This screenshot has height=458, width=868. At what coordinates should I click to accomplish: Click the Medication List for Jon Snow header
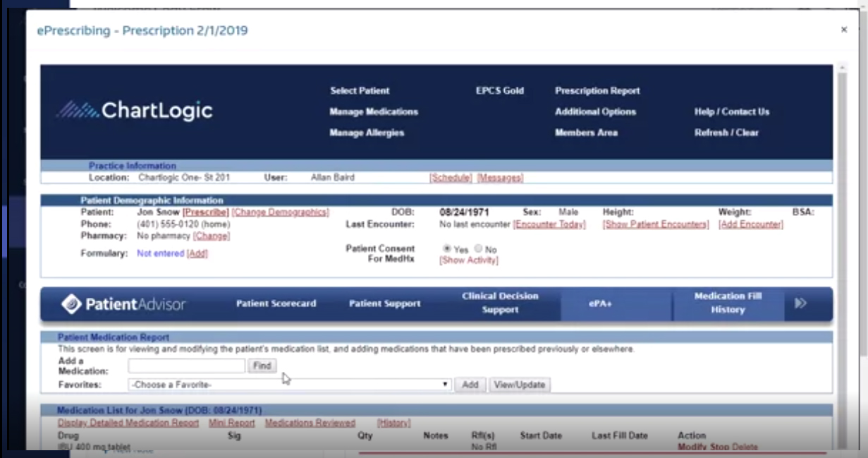(x=436, y=410)
